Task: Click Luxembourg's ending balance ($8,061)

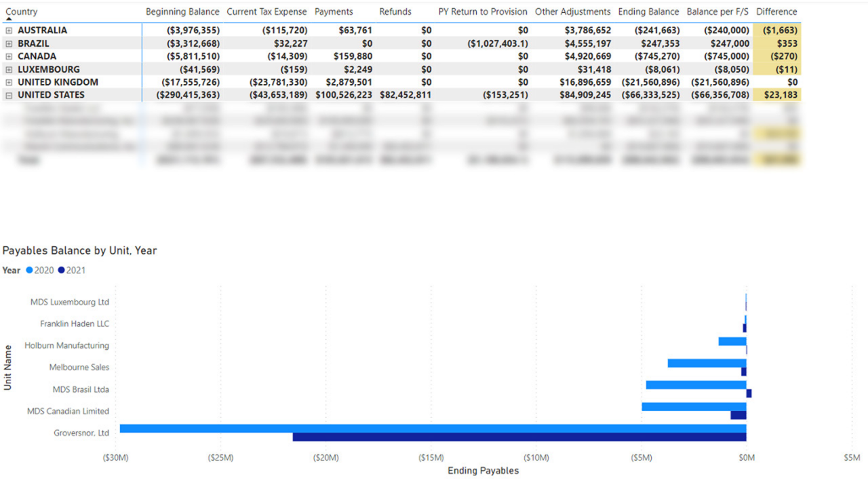Action: coord(660,69)
